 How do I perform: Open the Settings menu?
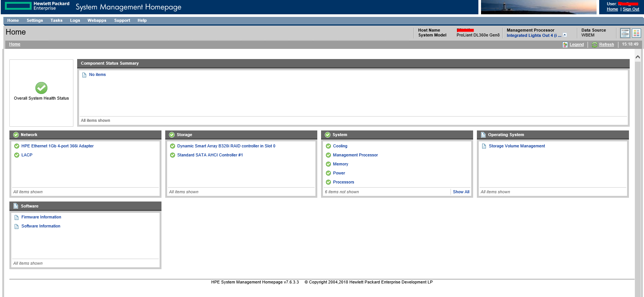[35, 21]
